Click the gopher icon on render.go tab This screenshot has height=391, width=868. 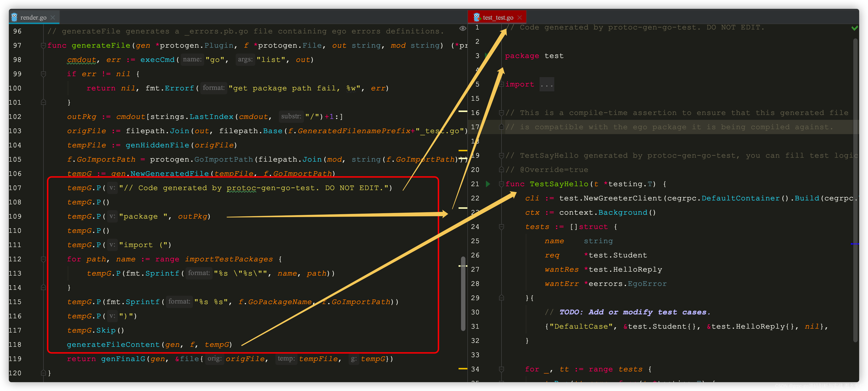[x=14, y=17]
